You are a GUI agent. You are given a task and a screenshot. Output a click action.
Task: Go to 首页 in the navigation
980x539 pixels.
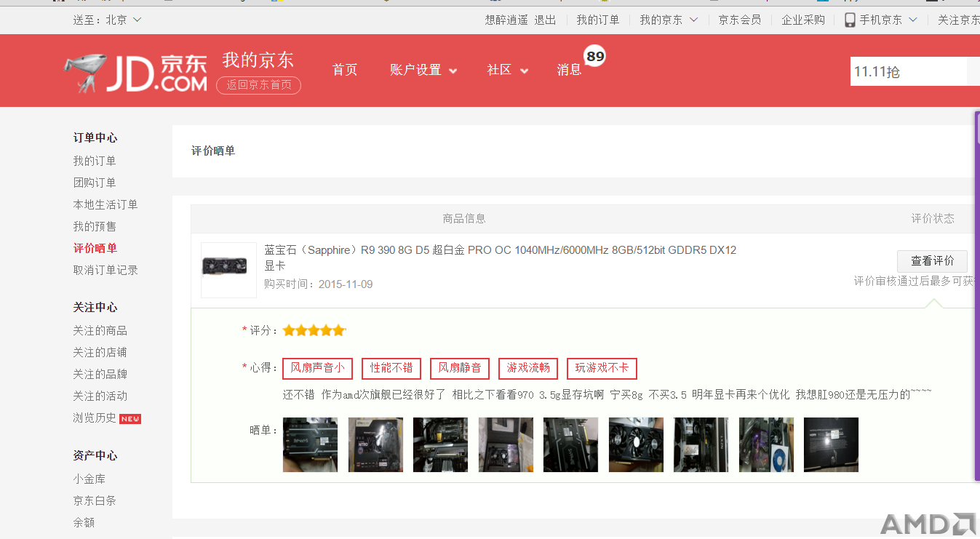[x=345, y=70]
